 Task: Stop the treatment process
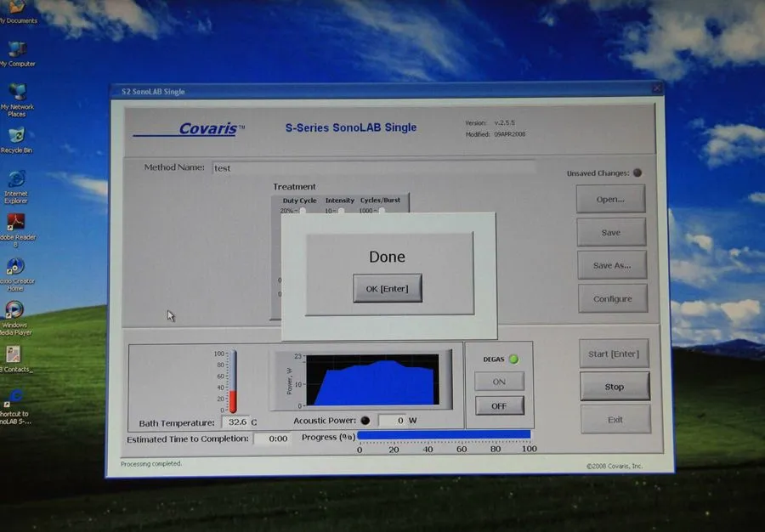pos(615,386)
